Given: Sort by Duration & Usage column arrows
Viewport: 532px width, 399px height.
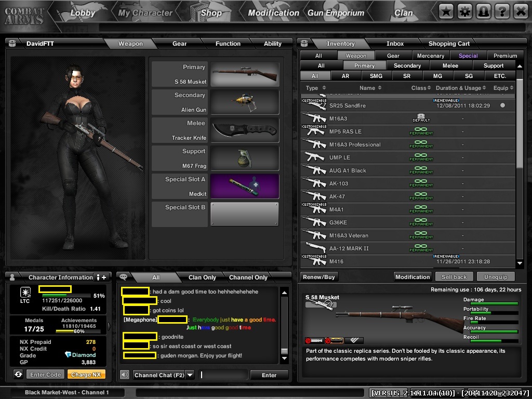Looking at the screenshot, I should coord(484,88).
